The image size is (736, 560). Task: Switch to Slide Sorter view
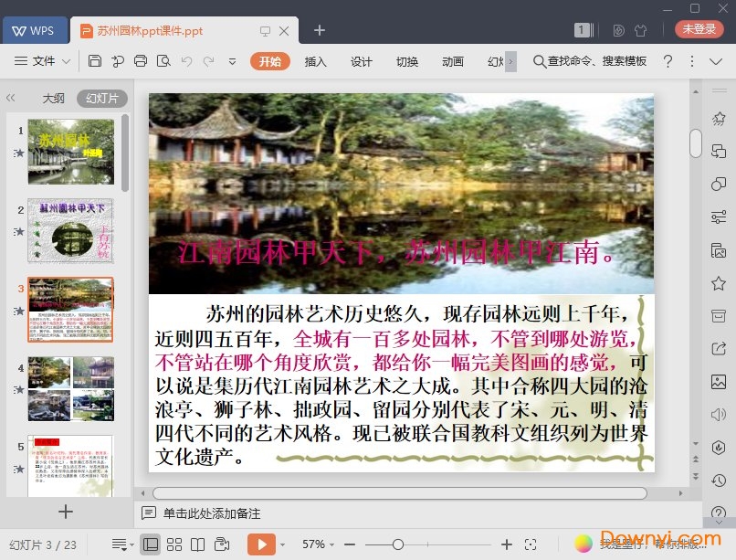coord(174,544)
